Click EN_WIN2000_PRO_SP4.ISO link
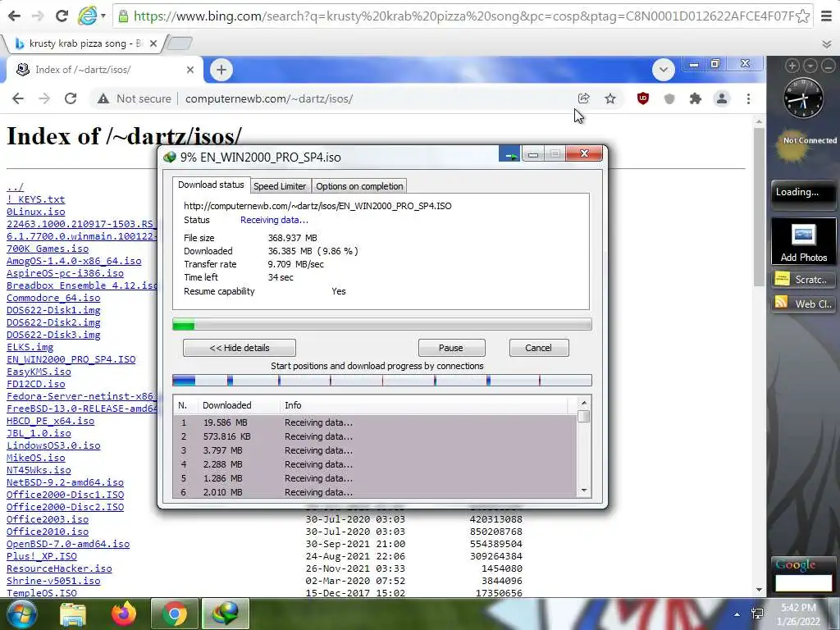 tap(71, 359)
